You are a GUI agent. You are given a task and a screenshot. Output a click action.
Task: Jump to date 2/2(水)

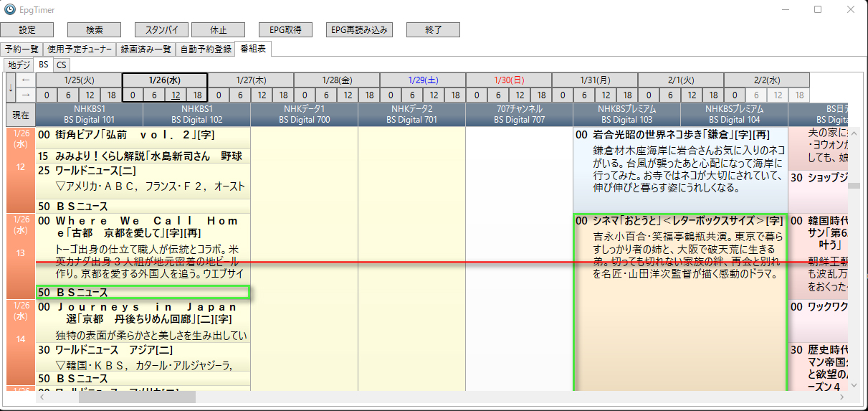tap(767, 80)
